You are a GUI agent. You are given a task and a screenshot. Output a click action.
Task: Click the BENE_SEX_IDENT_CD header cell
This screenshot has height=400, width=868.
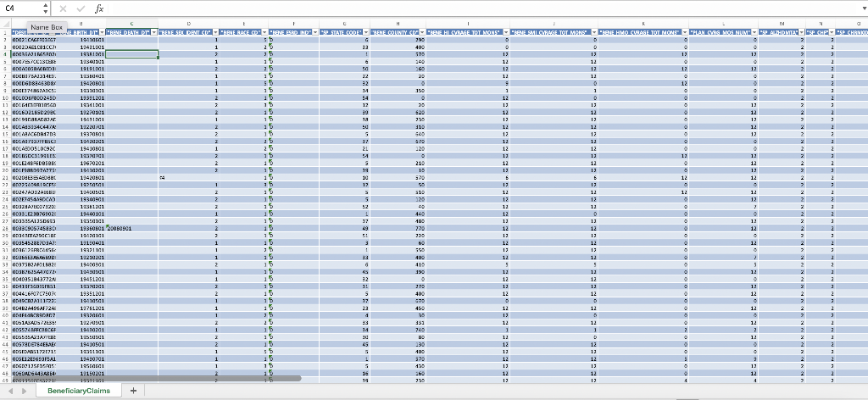(x=189, y=32)
